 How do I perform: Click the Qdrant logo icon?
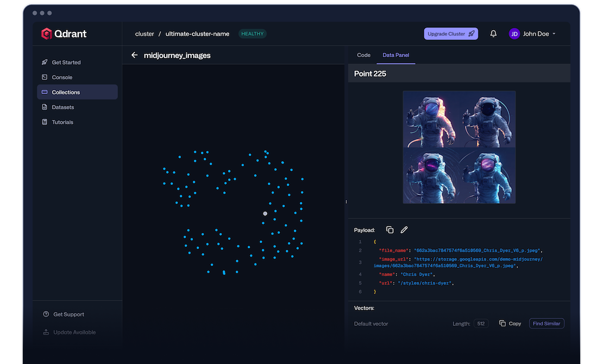(x=47, y=34)
